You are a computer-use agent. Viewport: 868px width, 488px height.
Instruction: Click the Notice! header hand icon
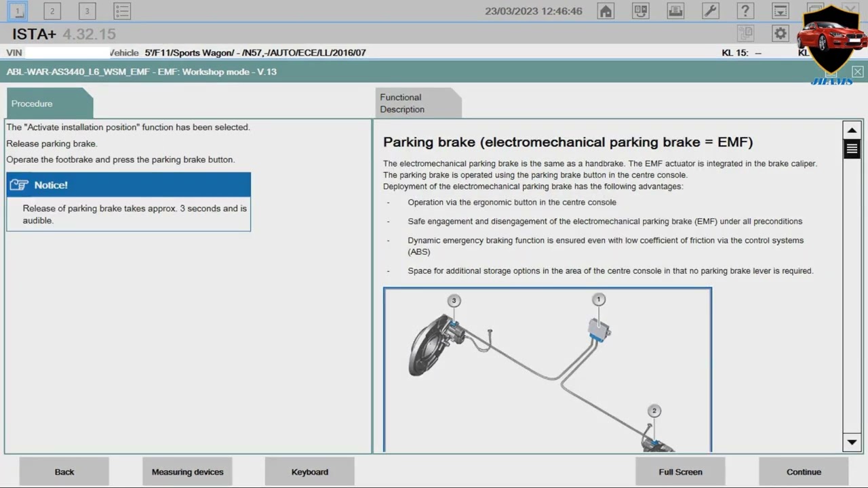[19, 185]
